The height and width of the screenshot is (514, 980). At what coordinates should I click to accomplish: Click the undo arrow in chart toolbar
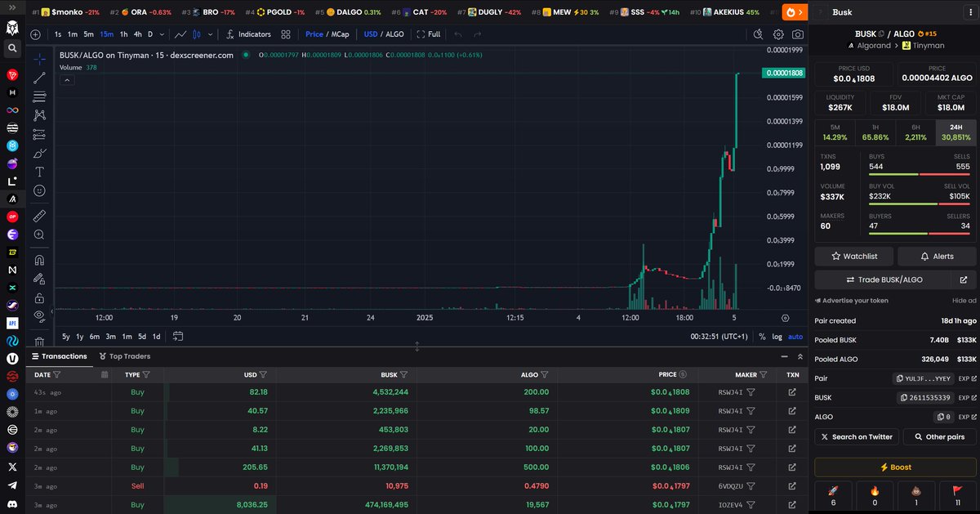point(458,34)
